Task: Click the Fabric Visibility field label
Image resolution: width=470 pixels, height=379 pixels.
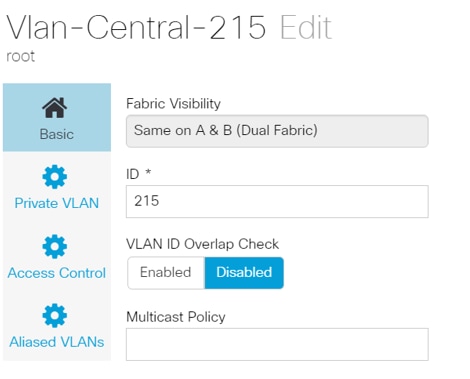Action: coord(173,104)
